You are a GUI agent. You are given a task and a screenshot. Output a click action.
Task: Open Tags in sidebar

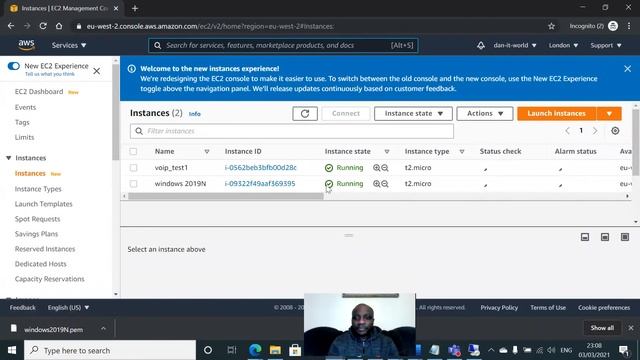coord(22,122)
